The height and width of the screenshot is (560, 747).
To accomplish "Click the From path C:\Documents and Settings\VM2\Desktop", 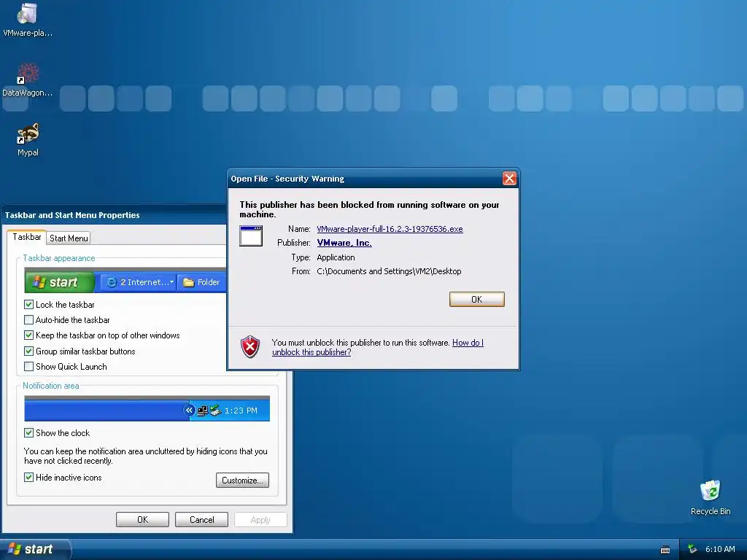I will tap(389, 271).
